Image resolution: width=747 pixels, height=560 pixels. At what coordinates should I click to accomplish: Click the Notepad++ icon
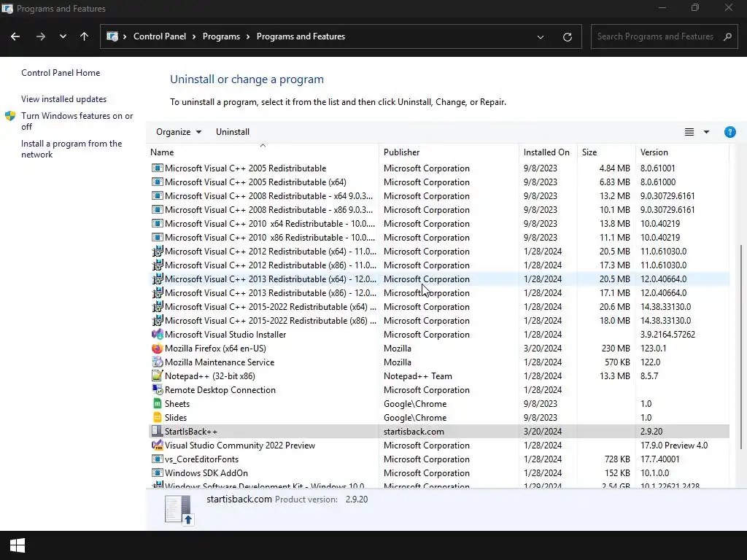pyautogui.click(x=157, y=376)
